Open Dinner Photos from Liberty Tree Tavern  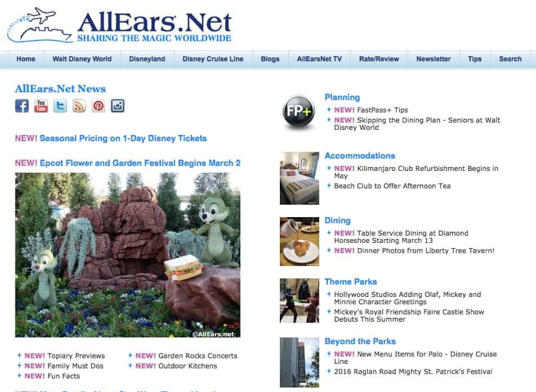(x=426, y=251)
